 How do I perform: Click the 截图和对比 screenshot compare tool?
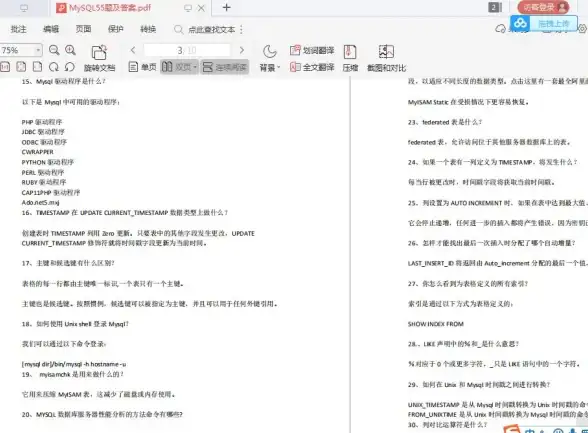[386, 58]
